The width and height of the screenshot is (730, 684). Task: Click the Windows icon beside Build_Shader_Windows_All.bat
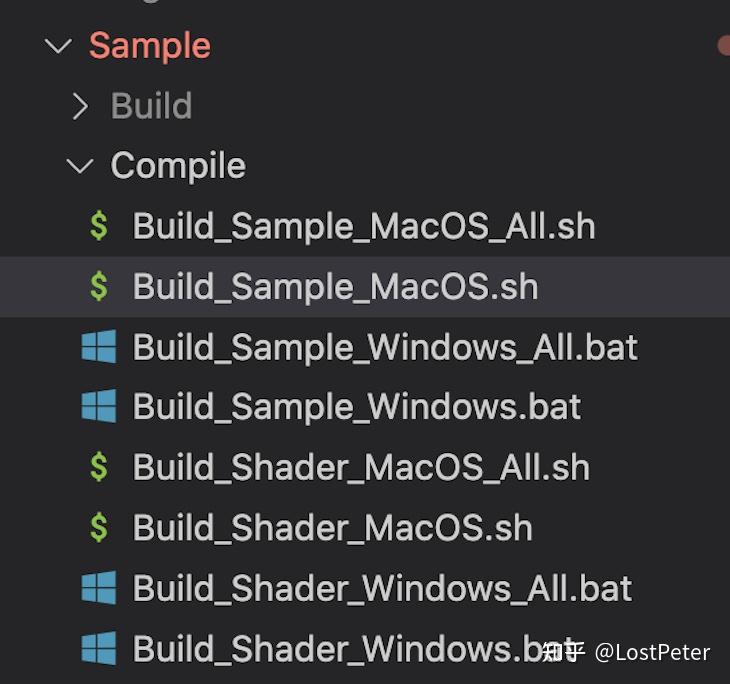click(99, 588)
